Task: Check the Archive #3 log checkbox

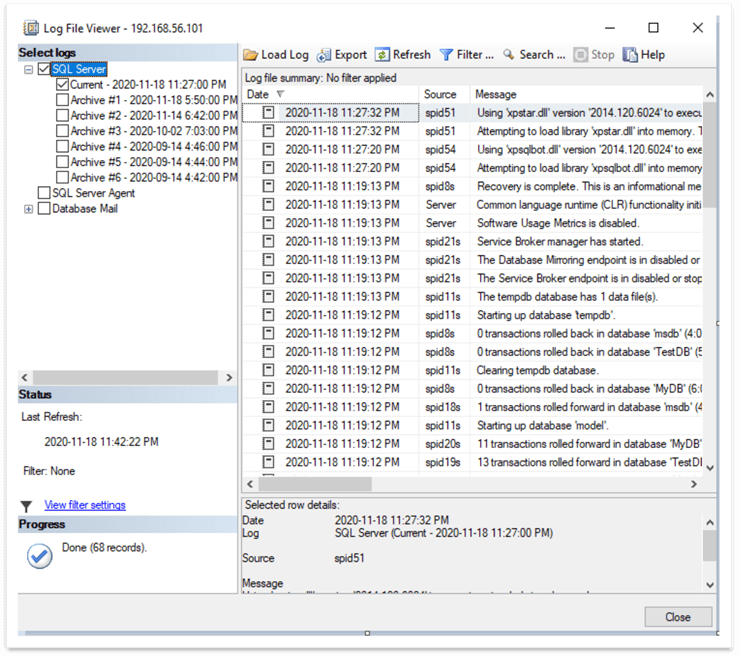Action: coord(62,131)
